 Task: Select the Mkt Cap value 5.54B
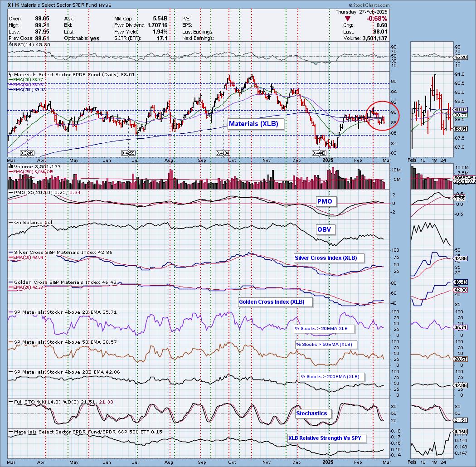[x=160, y=19]
